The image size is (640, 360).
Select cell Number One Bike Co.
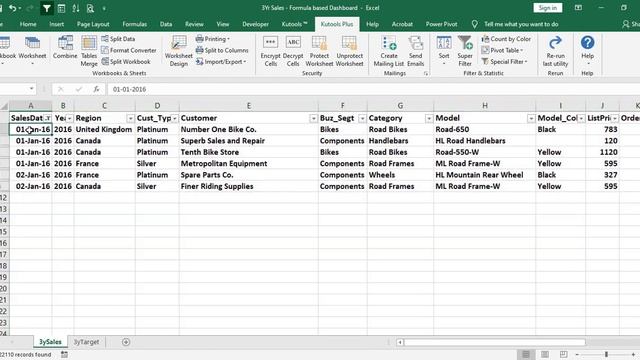point(249,129)
